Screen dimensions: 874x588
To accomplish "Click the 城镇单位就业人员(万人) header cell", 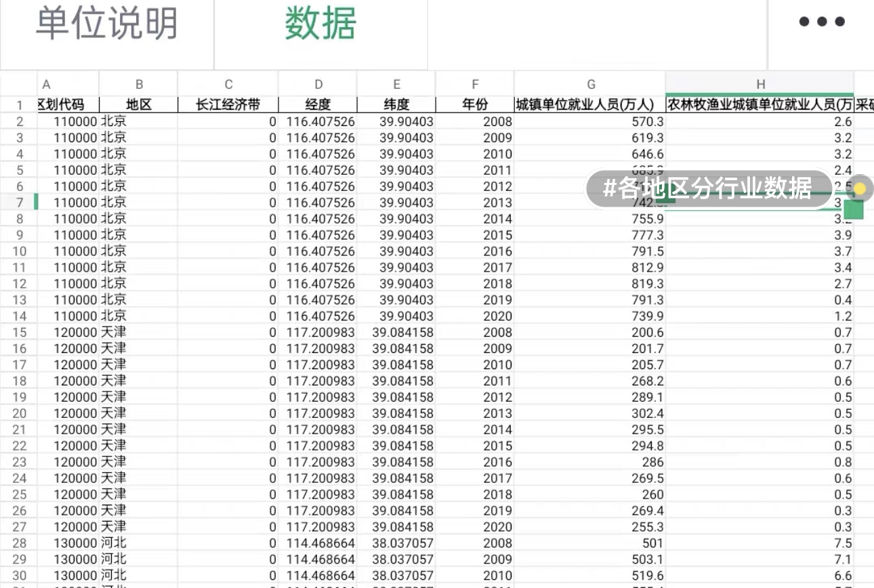I will point(590,105).
